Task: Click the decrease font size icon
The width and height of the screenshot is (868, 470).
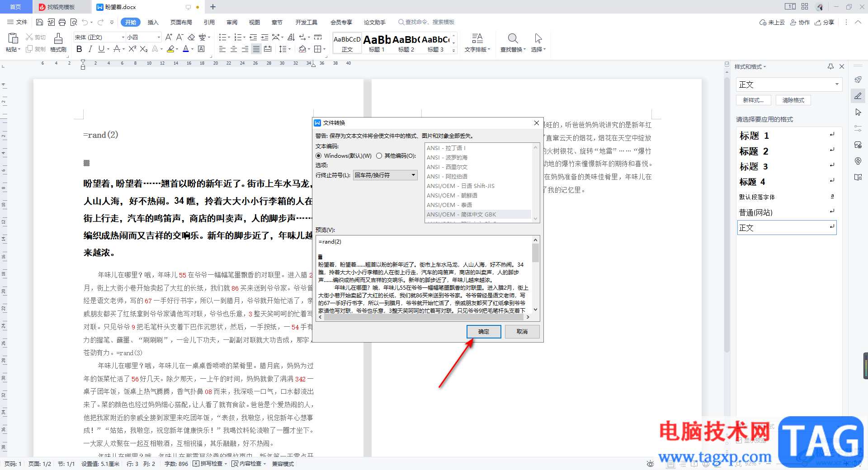Action: coord(179,37)
